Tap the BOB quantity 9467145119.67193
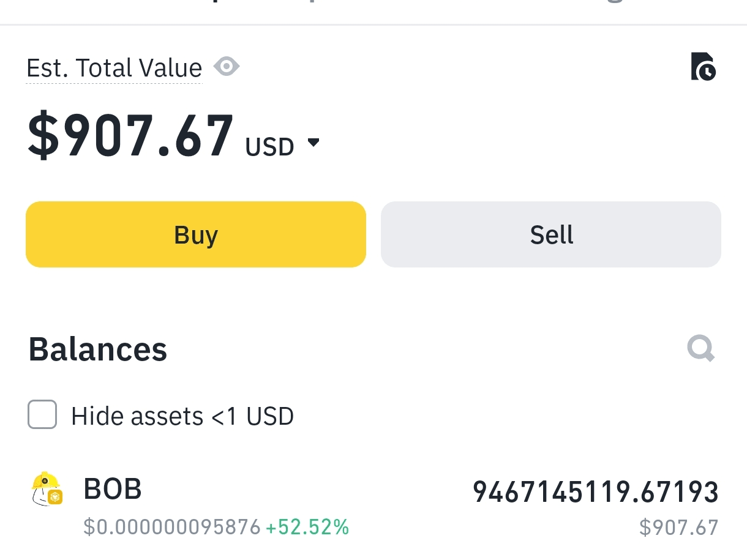The height and width of the screenshot is (560, 747). (596, 493)
